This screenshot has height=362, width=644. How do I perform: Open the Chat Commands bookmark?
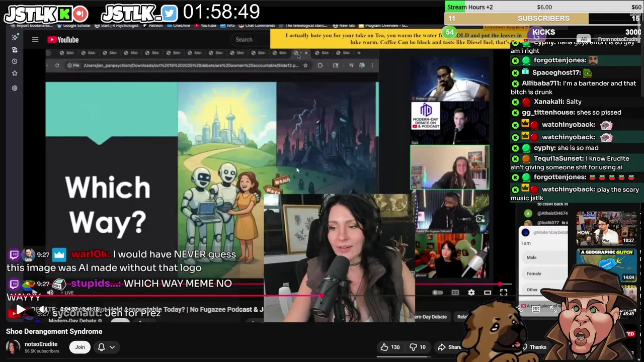coord(257,26)
